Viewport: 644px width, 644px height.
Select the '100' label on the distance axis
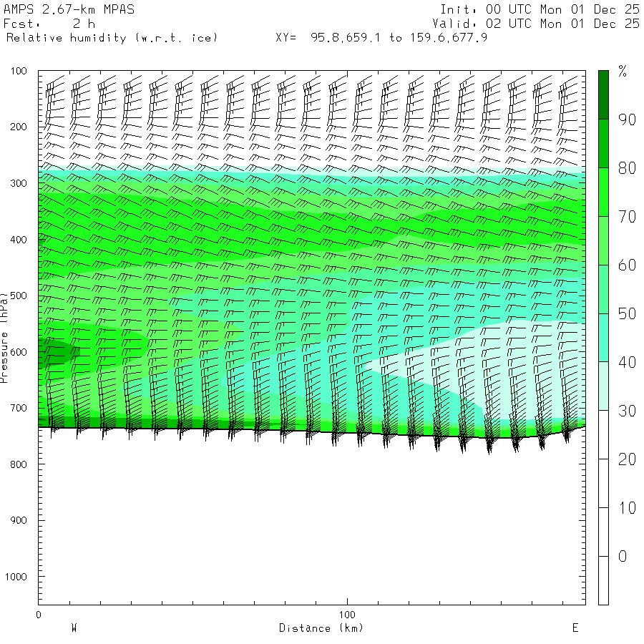pyautogui.click(x=347, y=615)
